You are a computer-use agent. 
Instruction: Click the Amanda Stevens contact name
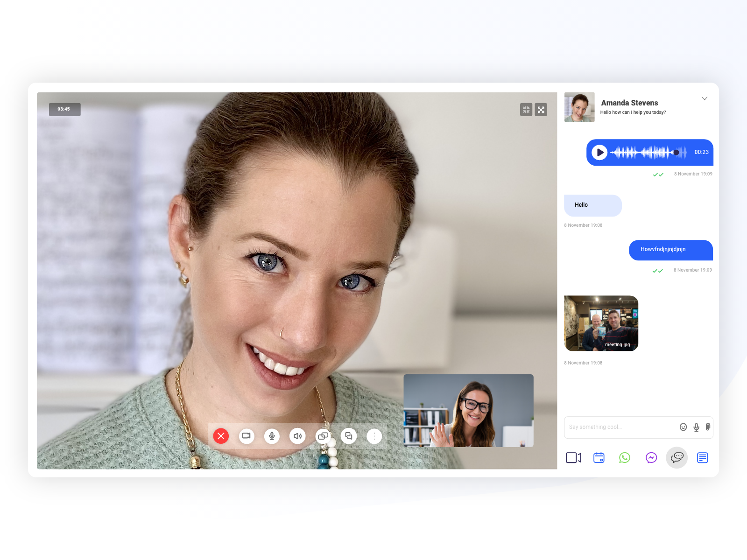[629, 103]
